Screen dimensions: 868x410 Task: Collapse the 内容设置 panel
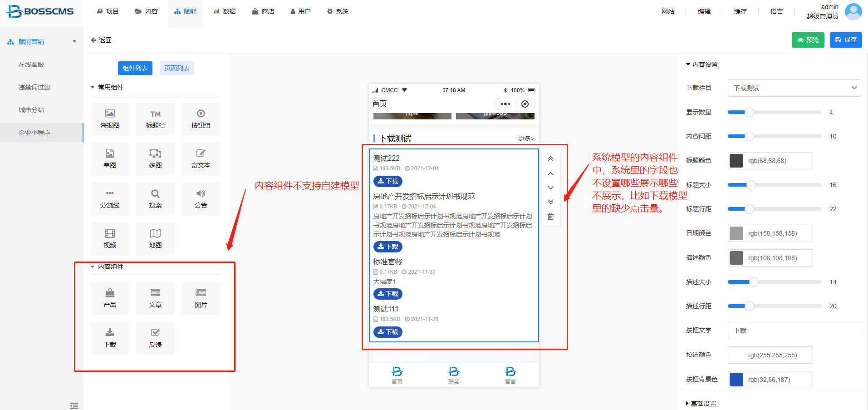(701, 64)
